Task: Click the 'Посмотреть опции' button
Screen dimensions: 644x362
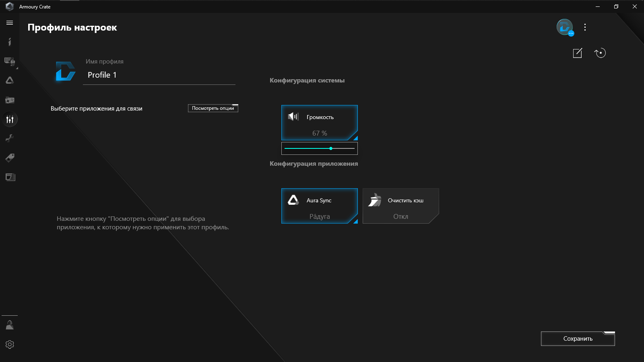Action: (x=213, y=108)
